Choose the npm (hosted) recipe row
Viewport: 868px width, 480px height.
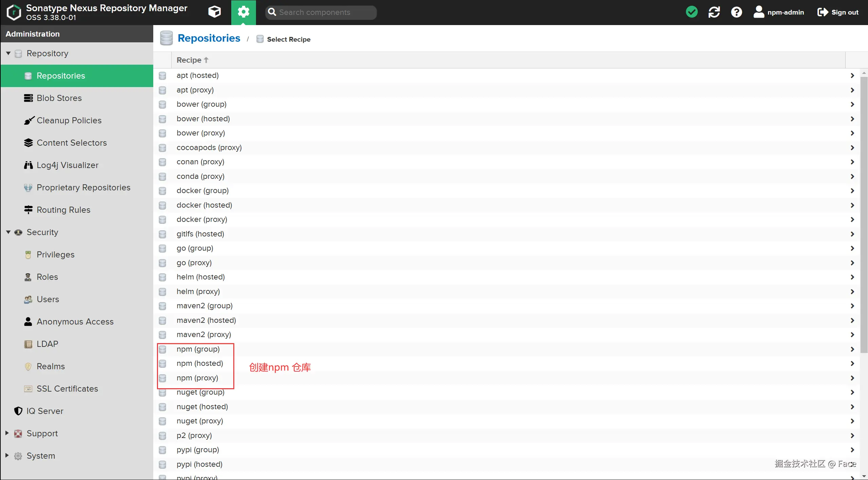click(200, 363)
